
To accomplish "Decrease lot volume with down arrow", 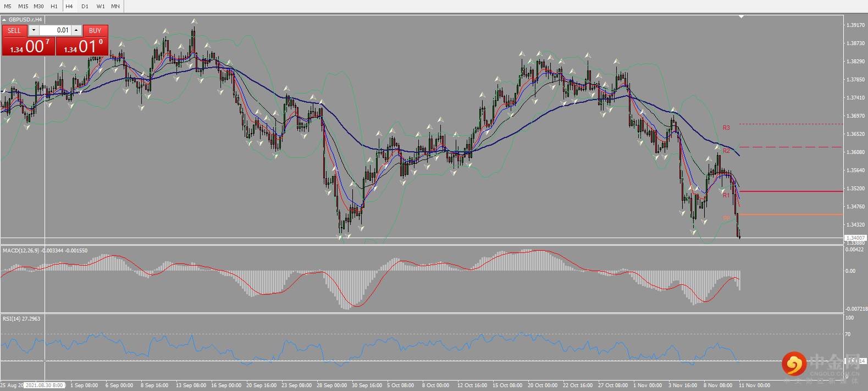I will coord(34,30).
